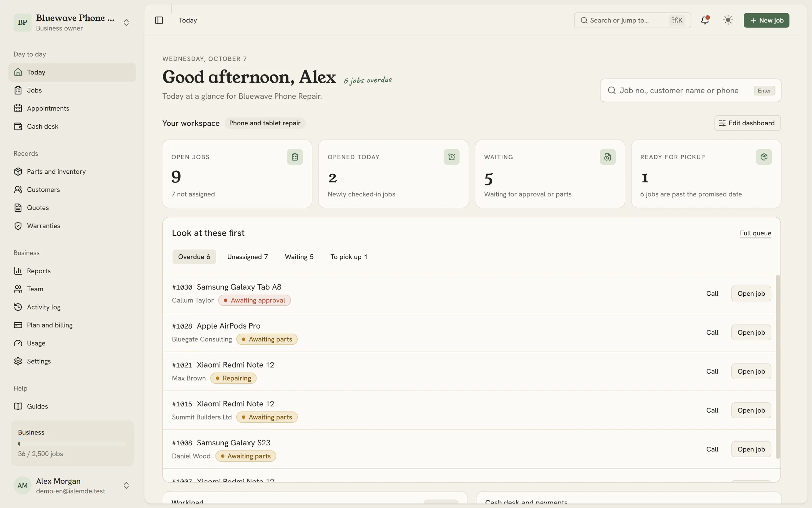Open job #1030 Samsung Galaxy Tab A8
812x508 pixels.
pyautogui.click(x=751, y=293)
